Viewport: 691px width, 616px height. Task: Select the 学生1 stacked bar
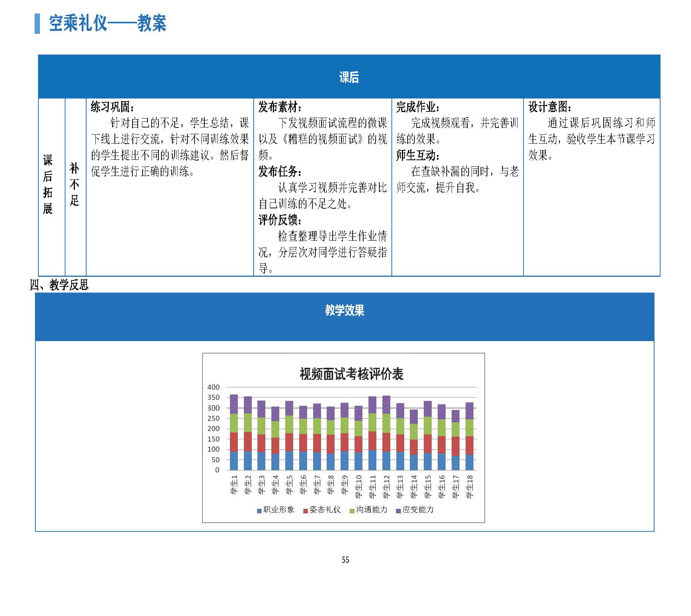pyautogui.click(x=234, y=432)
